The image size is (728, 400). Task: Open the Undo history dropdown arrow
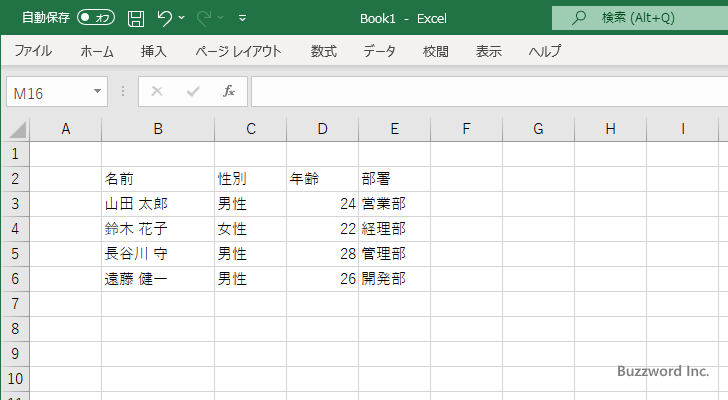pyautogui.click(x=182, y=18)
